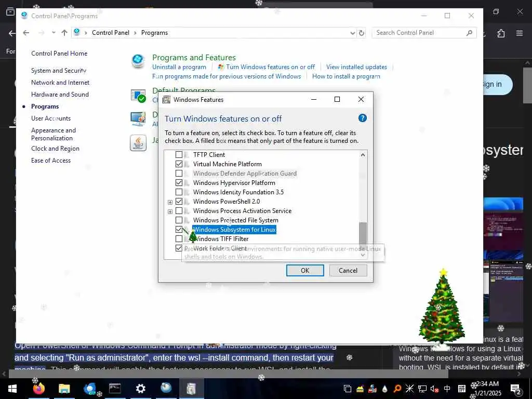This screenshot has width=532, height=399.
Task: Click View installed updates link
Action: [356, 67]
